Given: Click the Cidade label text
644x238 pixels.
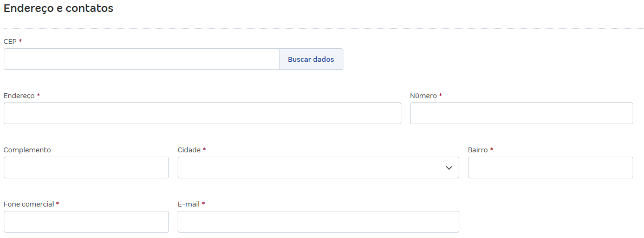Looking at the screenshot, I should (x=189, y=150).
